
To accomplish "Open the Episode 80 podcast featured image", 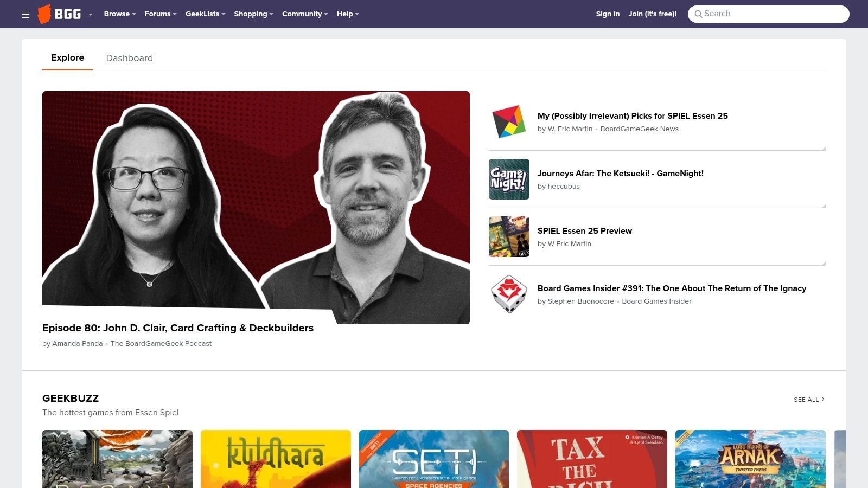I will (256, 208).
